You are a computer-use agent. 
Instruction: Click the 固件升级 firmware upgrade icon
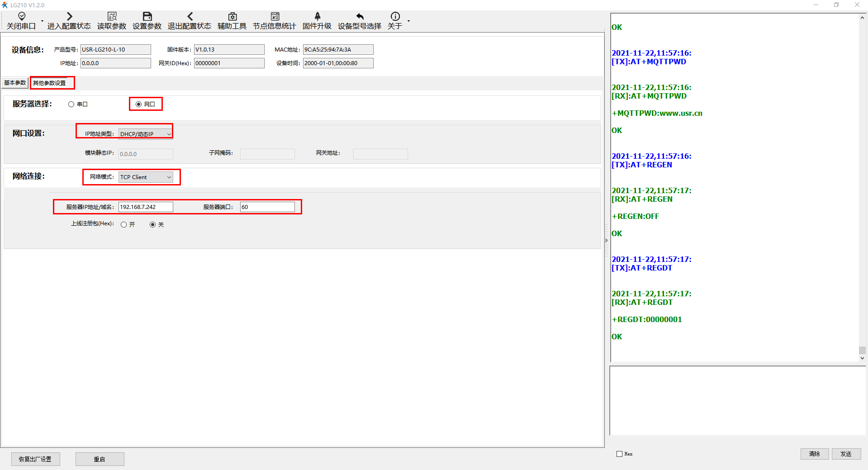click(x=317, y=17)
